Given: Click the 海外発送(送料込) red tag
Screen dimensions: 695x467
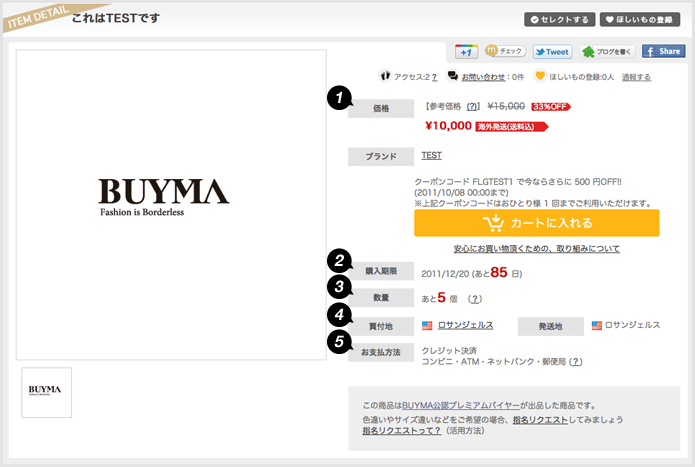Looking at the screenshot, I should pos(511,127).
